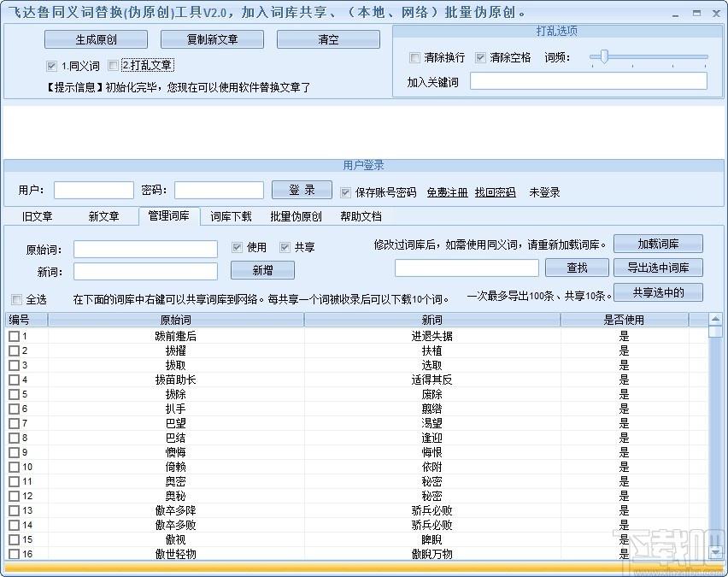Click the 登录 button
Image resolution: width=728 pixels, height=577 pixels.
(302, 190)
